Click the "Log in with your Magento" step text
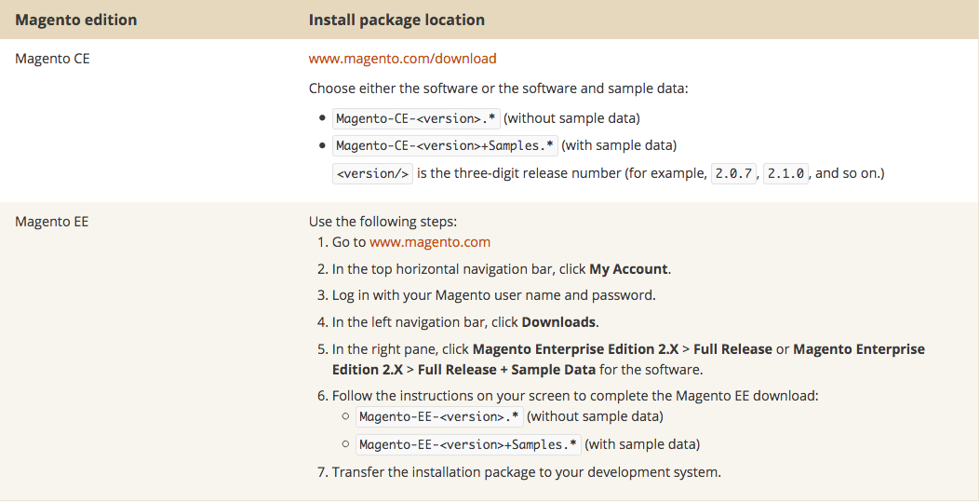Image resolution: width=980 pixels, height=503 pixels. 493,295
